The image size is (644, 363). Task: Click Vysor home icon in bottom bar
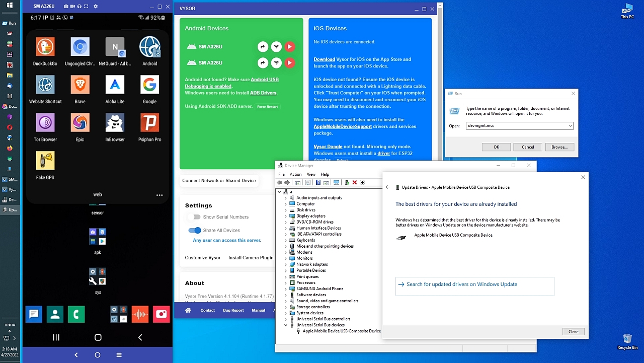pyautogui.click(x=188, y=310)
